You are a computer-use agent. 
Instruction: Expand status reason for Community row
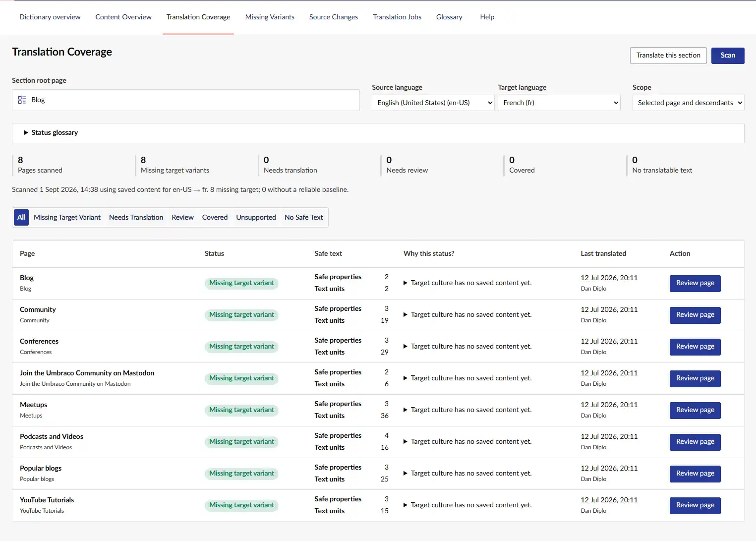point(467,315)
